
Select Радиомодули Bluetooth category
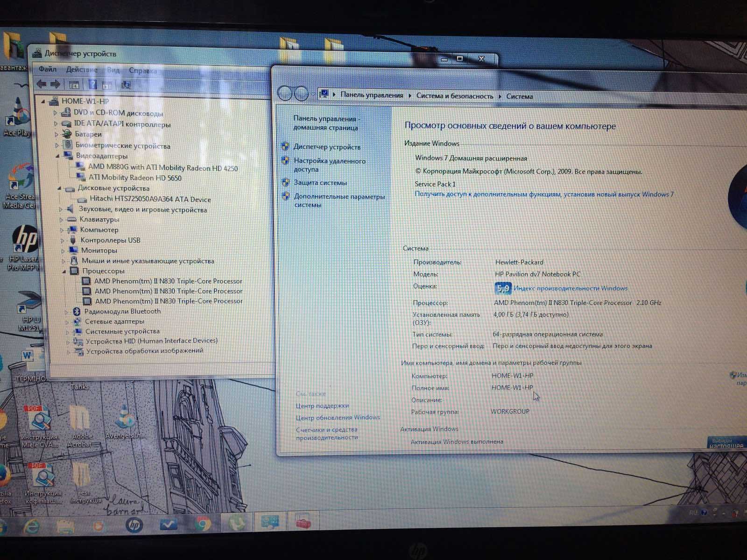tap(122, 311)
